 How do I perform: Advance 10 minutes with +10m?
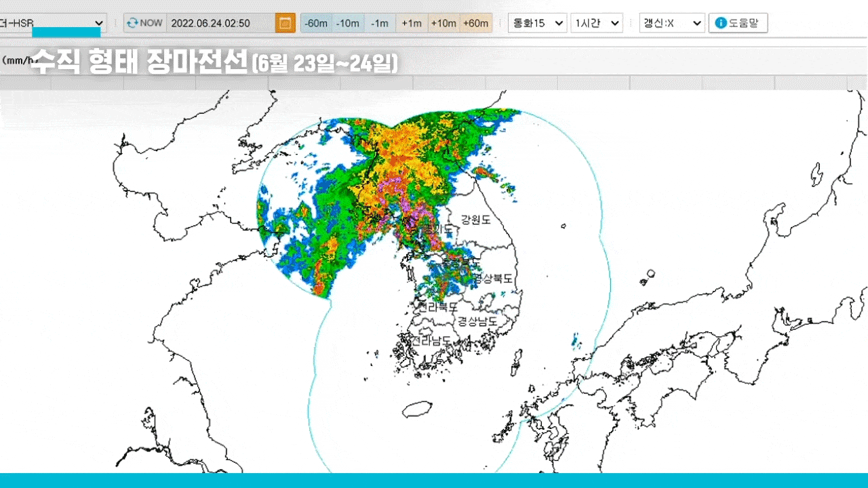(443, 23)
